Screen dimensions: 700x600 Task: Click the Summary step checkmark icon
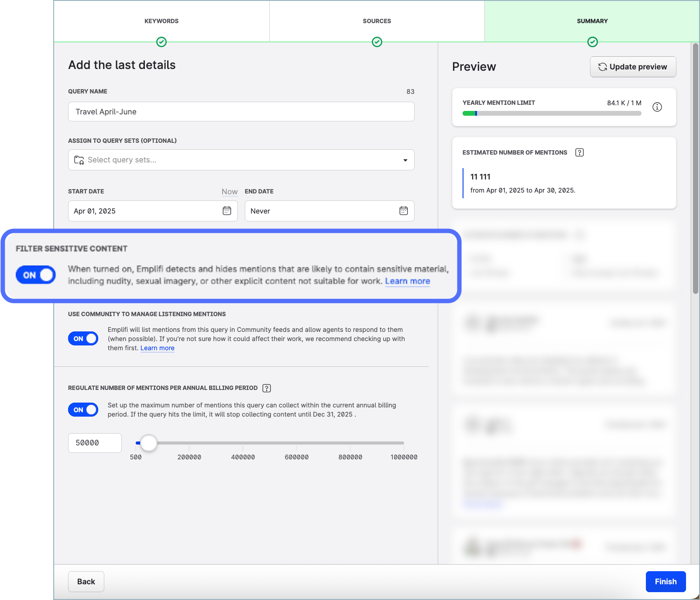(x=592, y=42)
